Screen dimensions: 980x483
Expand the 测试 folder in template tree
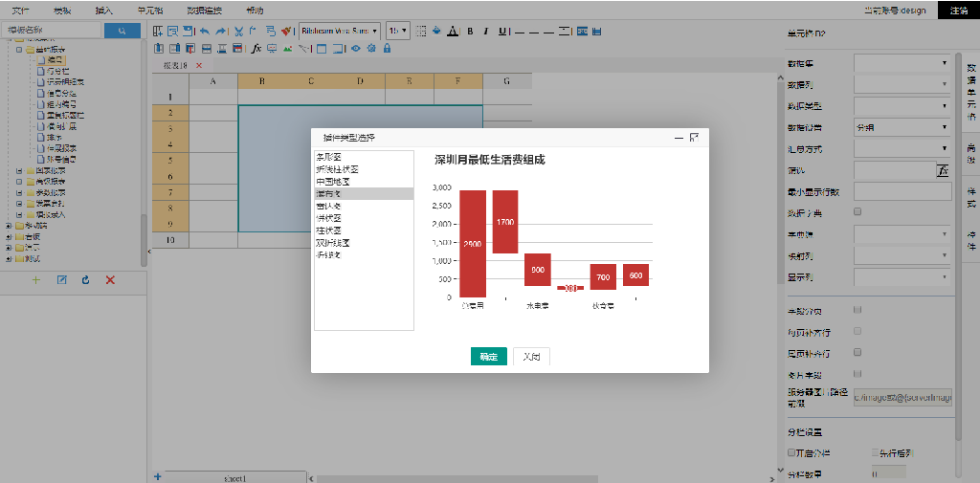[9, 258]
